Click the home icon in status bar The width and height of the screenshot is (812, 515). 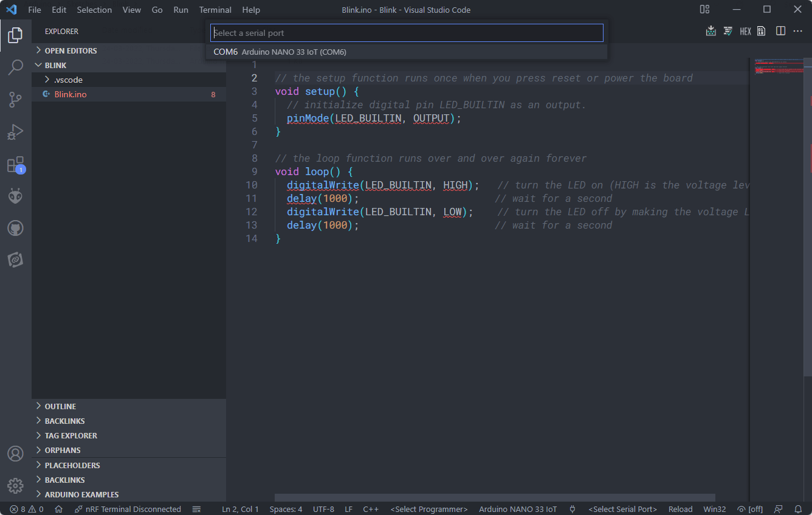tap(58, 509)
